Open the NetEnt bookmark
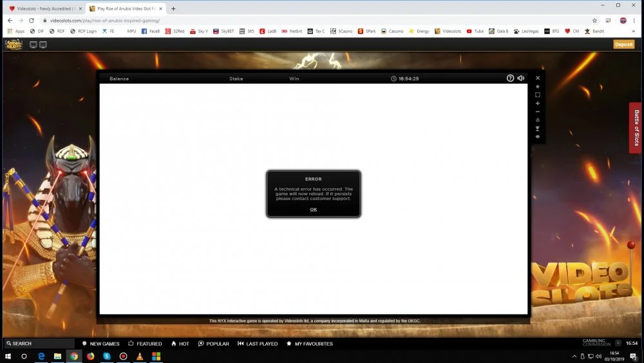644x363 pixels. click(x=292, y=31)
